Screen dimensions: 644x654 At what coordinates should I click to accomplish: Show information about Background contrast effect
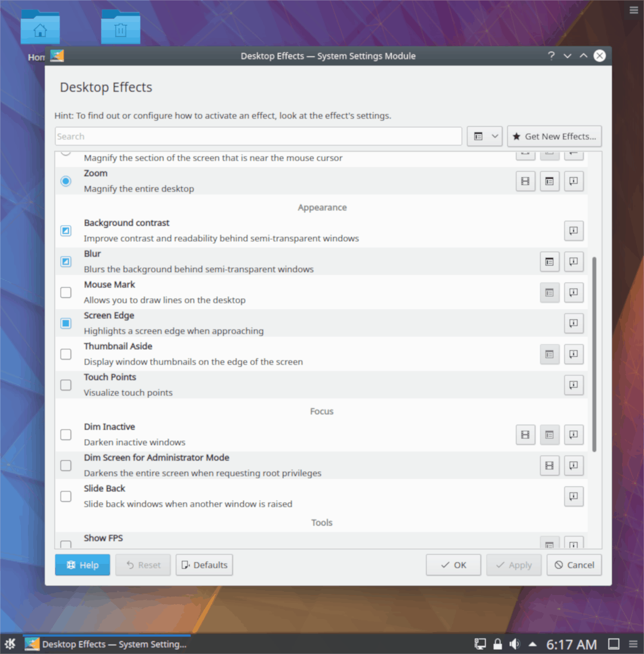tap(573, 231)
